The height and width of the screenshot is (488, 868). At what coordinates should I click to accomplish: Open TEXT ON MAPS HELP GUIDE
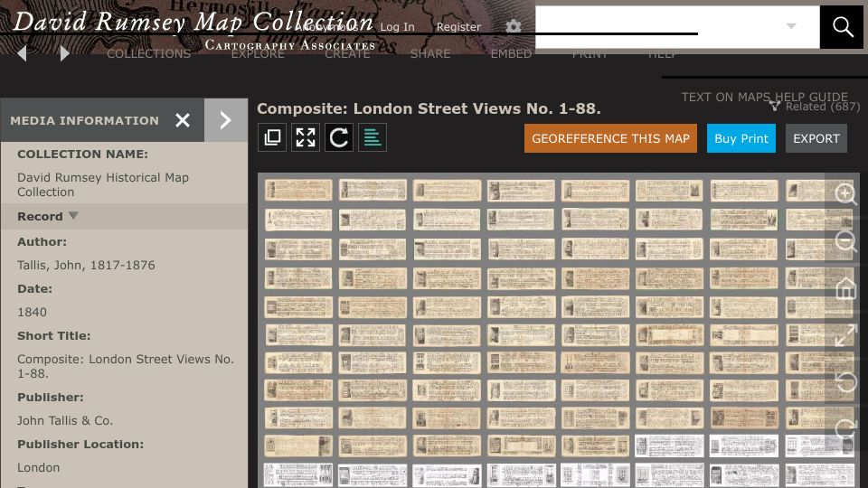coord(765,97)
